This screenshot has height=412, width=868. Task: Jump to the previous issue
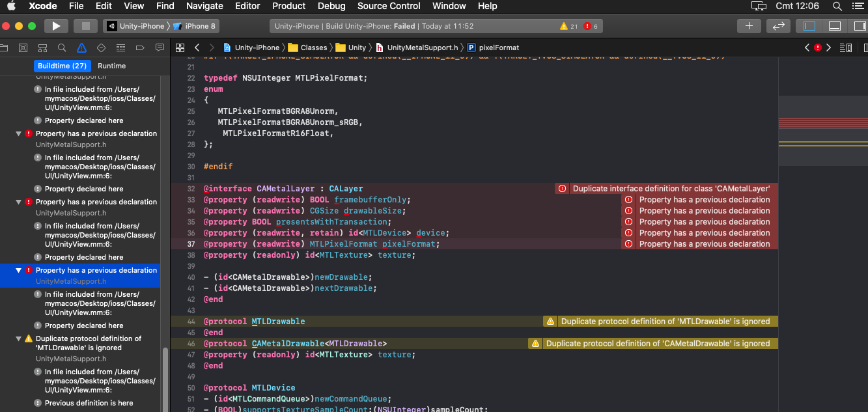(x=807, y=48)
